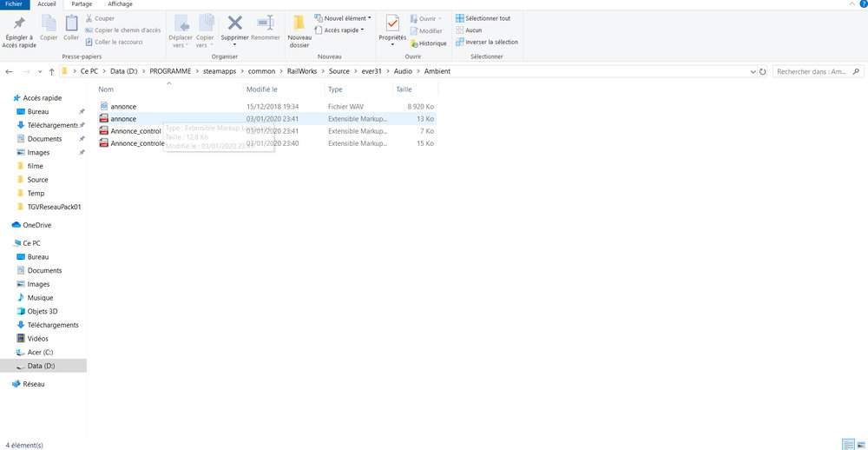Click the Copier clipboard icon

[49, 28]
